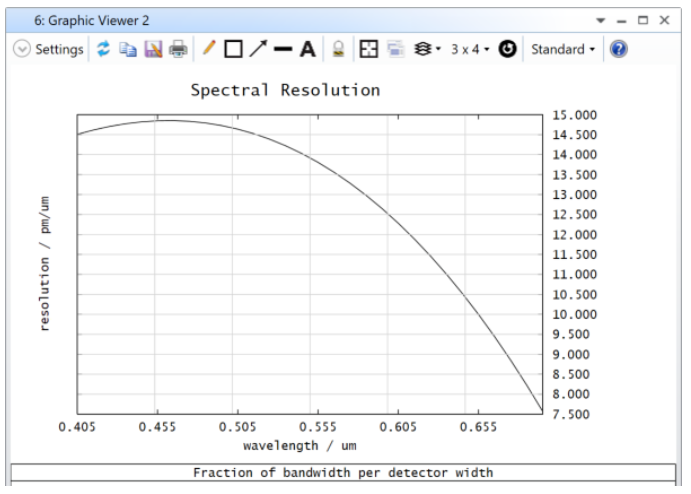Toggle the lock window padlock

point(339,49)
